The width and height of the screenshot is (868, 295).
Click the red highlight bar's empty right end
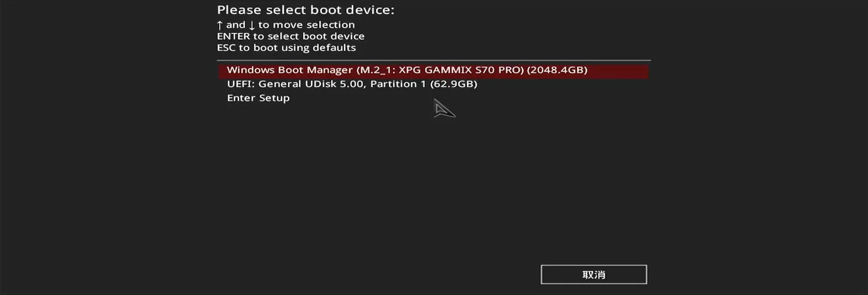point(618,71)
